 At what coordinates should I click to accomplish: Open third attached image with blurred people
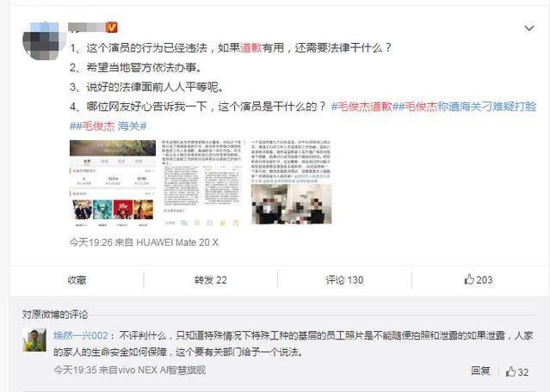(291, 181)
